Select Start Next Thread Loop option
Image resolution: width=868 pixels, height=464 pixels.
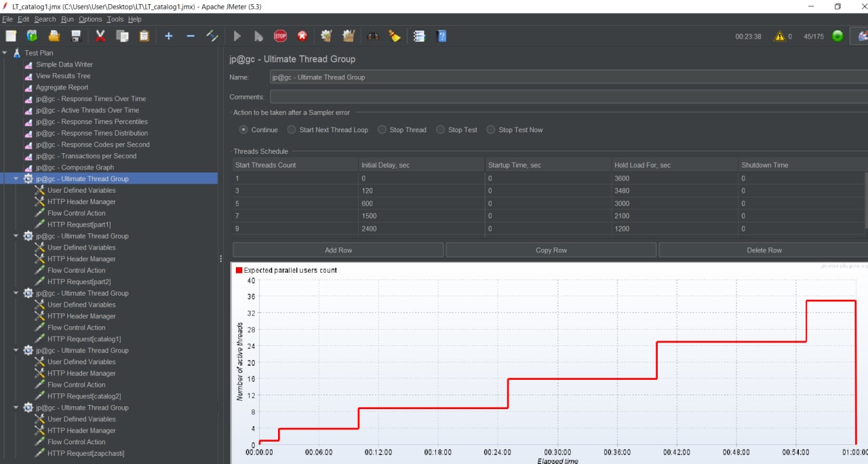[292, 130]
